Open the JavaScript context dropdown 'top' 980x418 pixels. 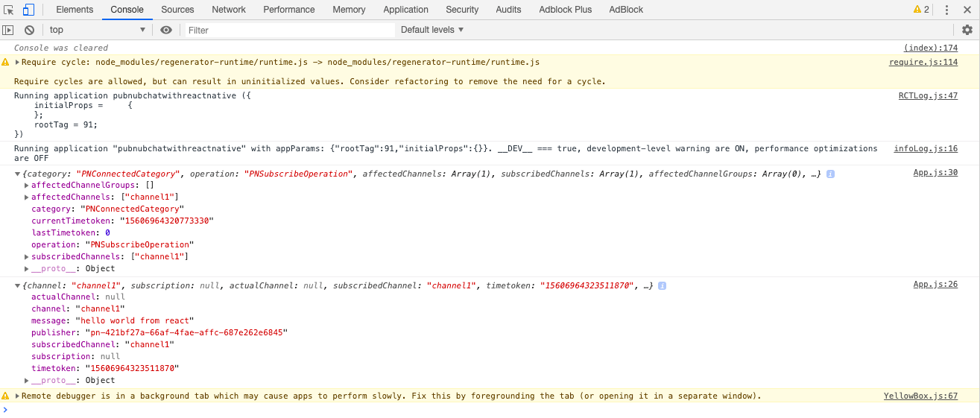[97, 30]
